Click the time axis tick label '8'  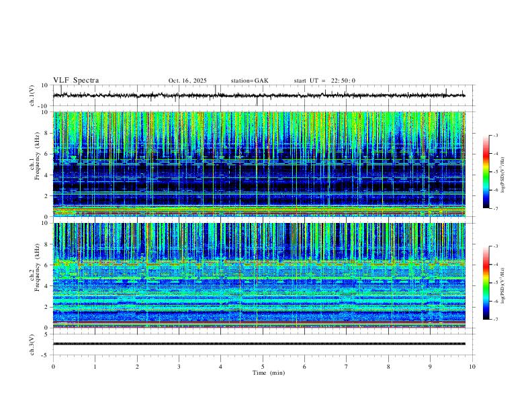(388, 367)
